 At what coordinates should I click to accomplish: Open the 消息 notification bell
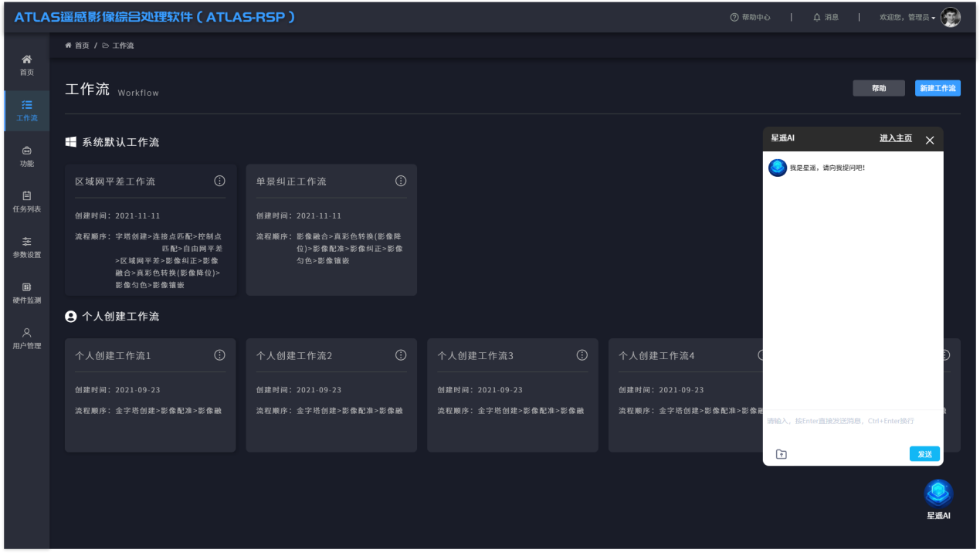pos(826,17)
